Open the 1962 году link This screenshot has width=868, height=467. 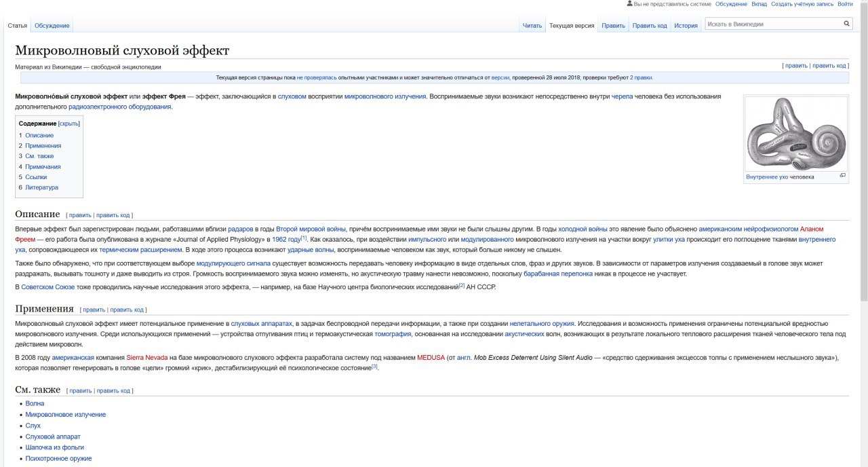point(286,240)
